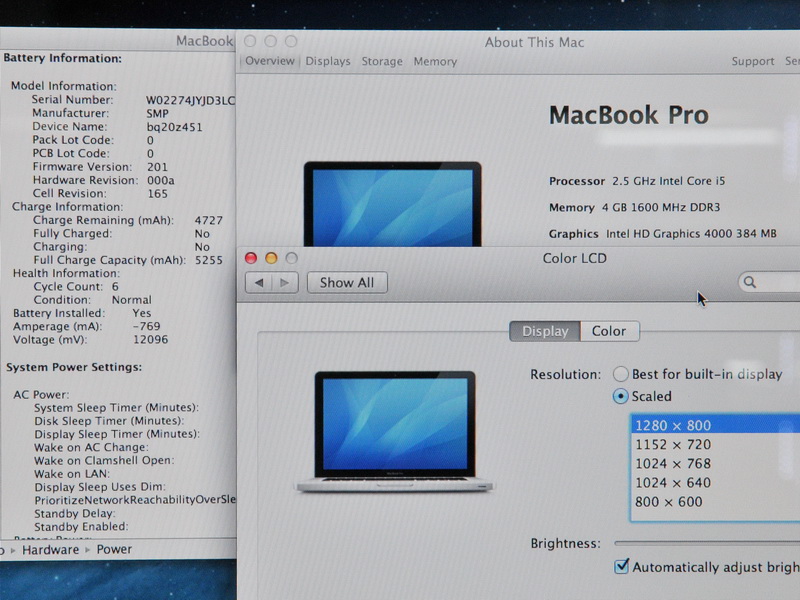Select the Voltage value 12096

[151, 339]
